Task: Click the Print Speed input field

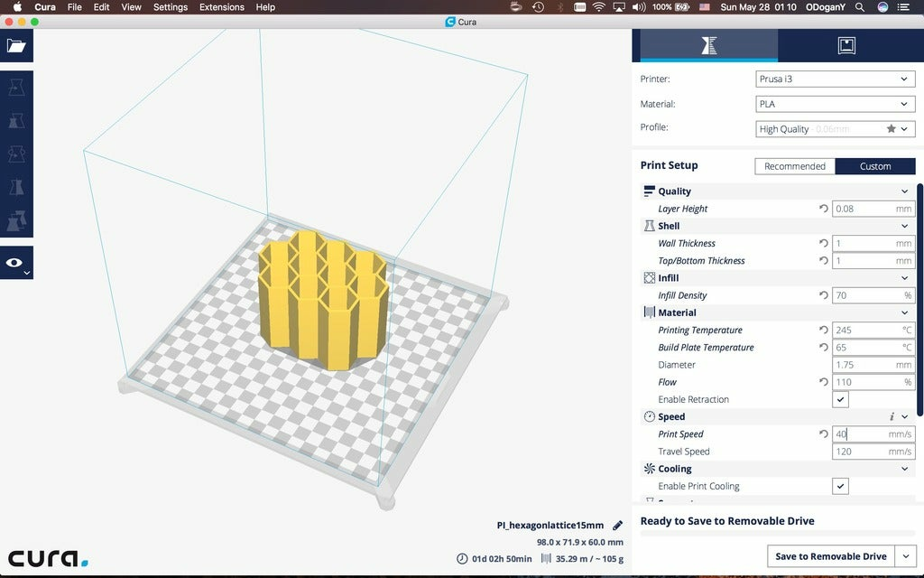Action: (873, 433)
